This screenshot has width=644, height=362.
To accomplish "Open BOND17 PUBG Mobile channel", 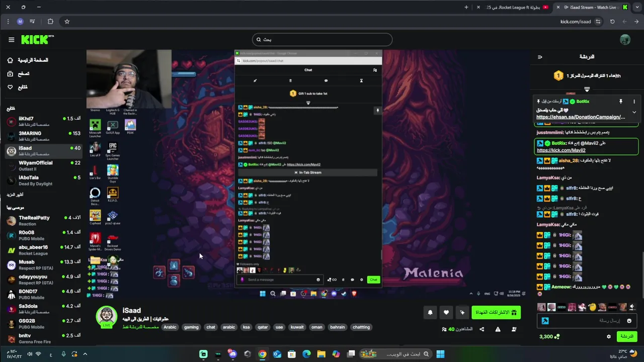I will (43, 294).
